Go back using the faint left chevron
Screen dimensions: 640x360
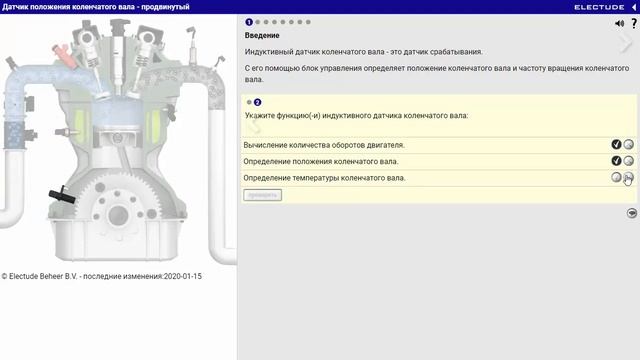click(254, 127)
